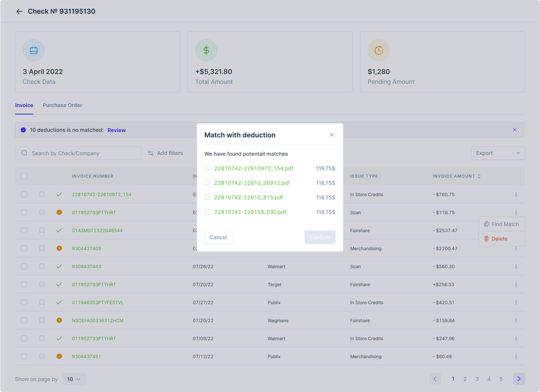540x392 pixels.
Task: Click bookmark icon for invoice 9304437443
Action: (x=42, y=266)
